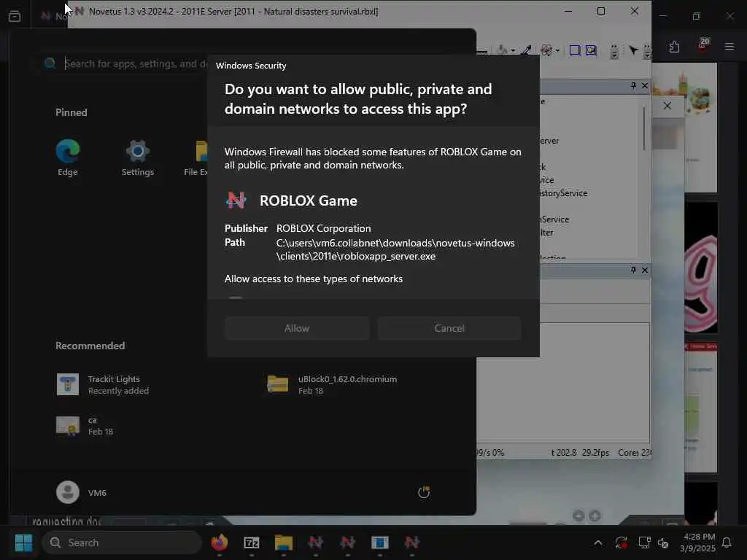Open pinned Edge app in Start menu

tap(68, 157)
